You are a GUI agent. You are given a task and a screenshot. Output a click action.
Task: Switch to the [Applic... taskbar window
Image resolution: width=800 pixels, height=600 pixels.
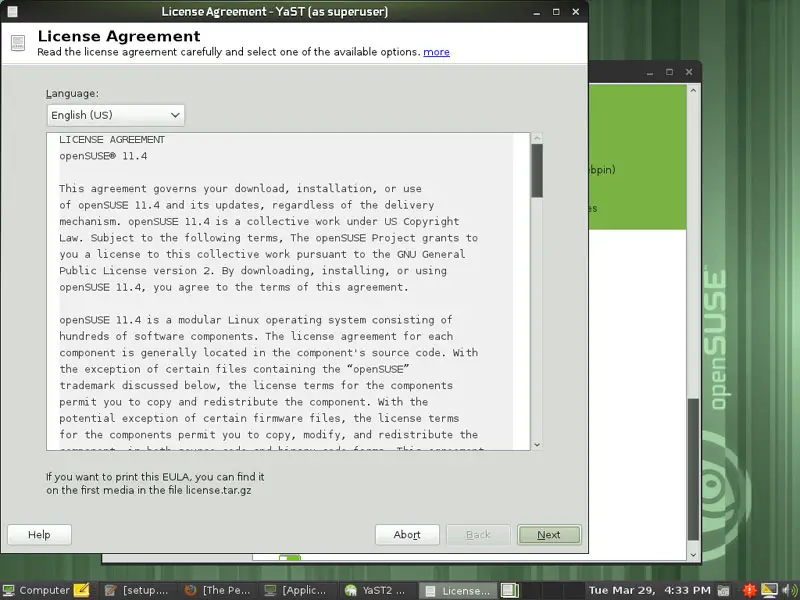297,590
